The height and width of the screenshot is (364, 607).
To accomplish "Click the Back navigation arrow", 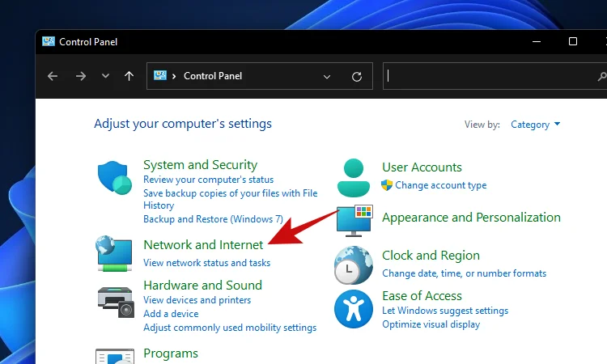I will pos(53,76).
